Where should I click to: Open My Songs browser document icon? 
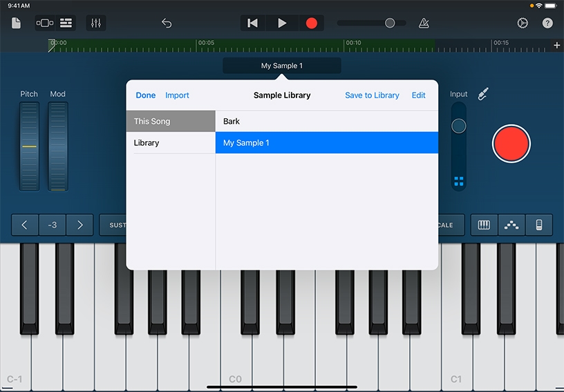tap(17, 23)
